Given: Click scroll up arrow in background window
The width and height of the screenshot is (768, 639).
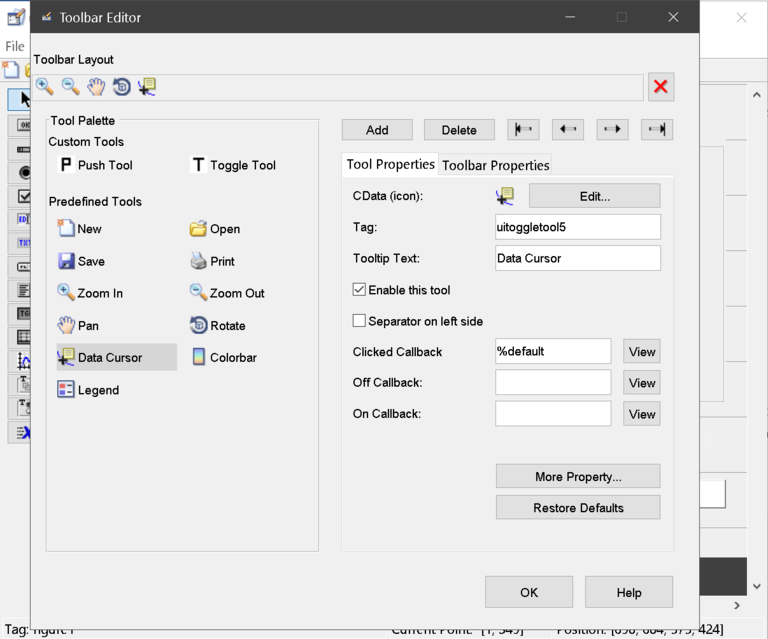Looking at the screenshot, I should (x=757, y=95).
